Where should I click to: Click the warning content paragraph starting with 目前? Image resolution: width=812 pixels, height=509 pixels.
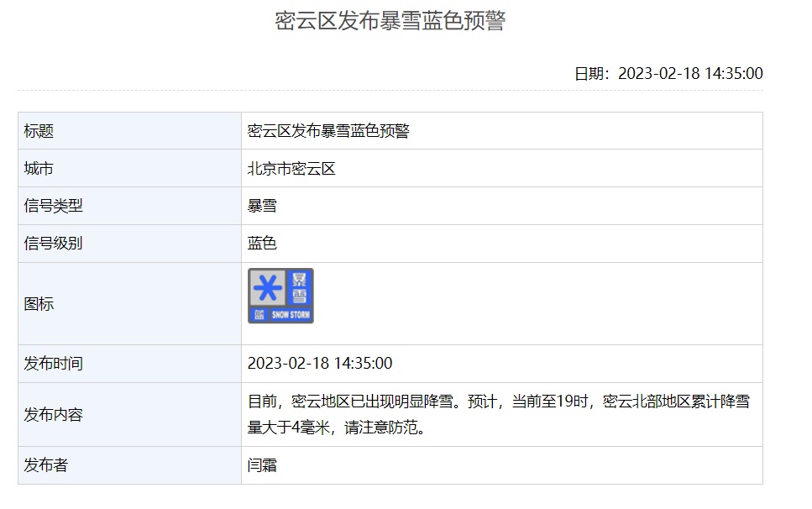click(x=498, y=415)
